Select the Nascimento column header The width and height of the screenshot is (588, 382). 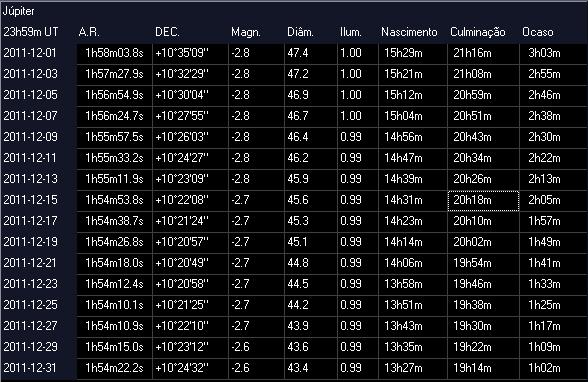(x=409, y=32)
